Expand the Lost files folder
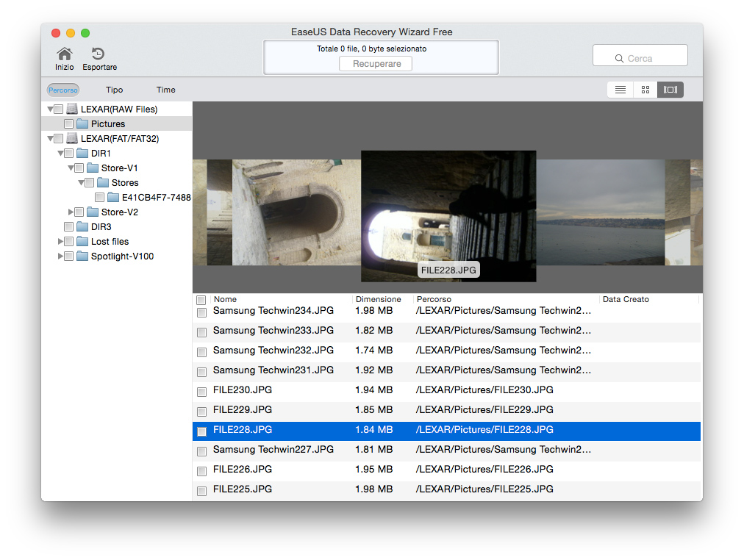 [x=60, y=241]
